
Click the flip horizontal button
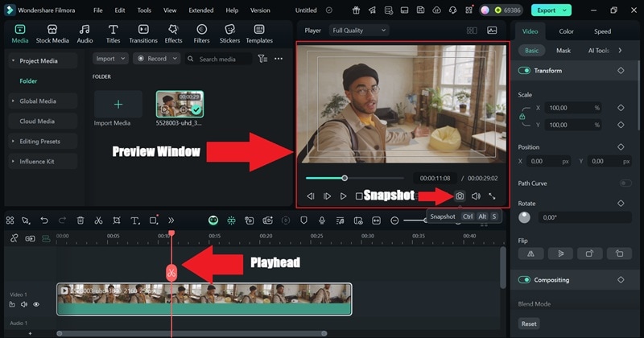tap(530, 253)
